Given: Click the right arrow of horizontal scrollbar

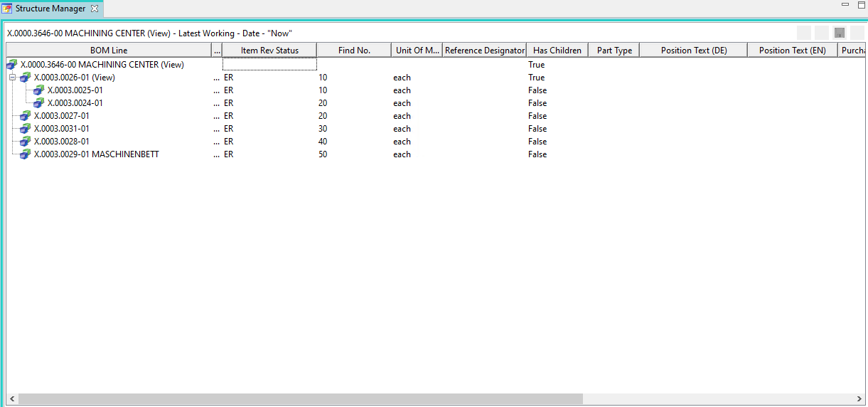Looking at the screenshot, I should 862,399.
